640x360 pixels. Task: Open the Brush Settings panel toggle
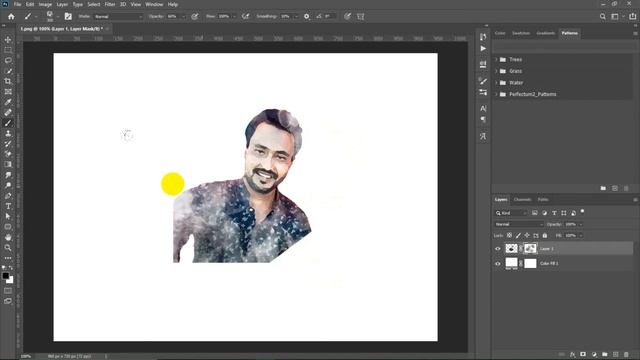[68, 16]
